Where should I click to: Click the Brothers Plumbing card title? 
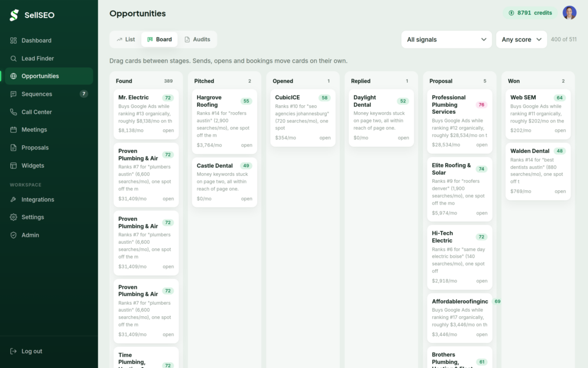(x=452, y=361)
